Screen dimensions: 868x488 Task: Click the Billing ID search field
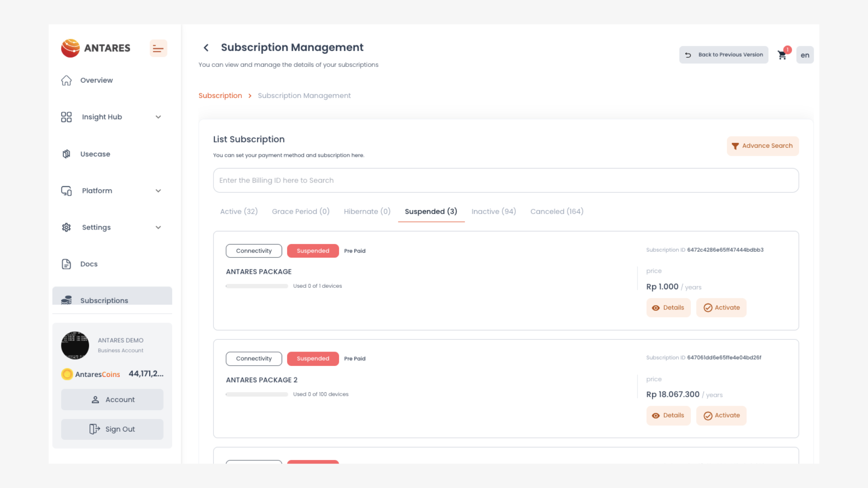click(x=505, y=180)
